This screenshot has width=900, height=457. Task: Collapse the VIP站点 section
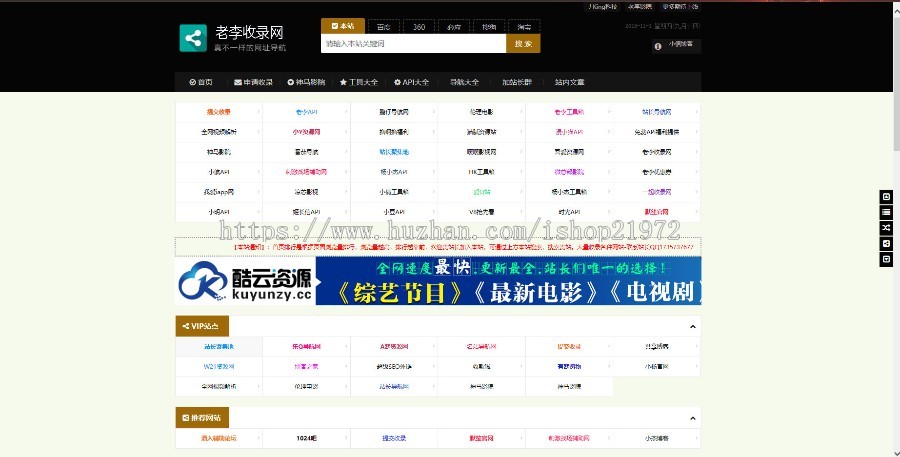693,327
